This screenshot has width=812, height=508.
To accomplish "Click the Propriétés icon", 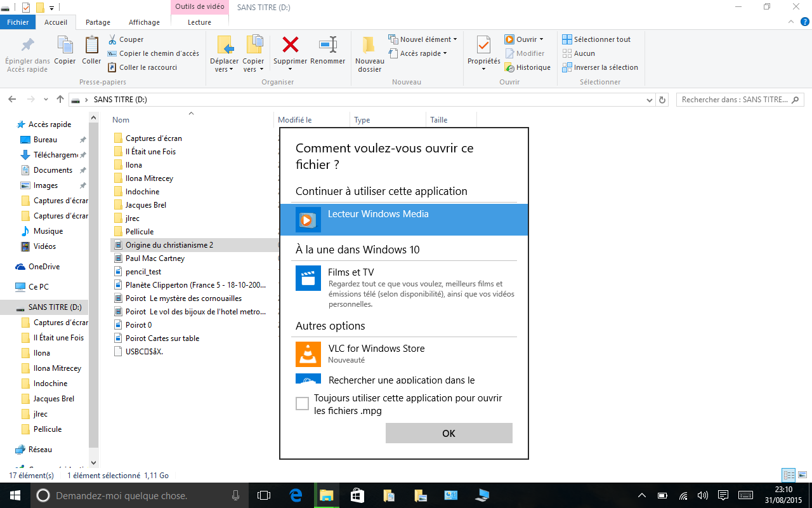I will (x=484, y=45).
